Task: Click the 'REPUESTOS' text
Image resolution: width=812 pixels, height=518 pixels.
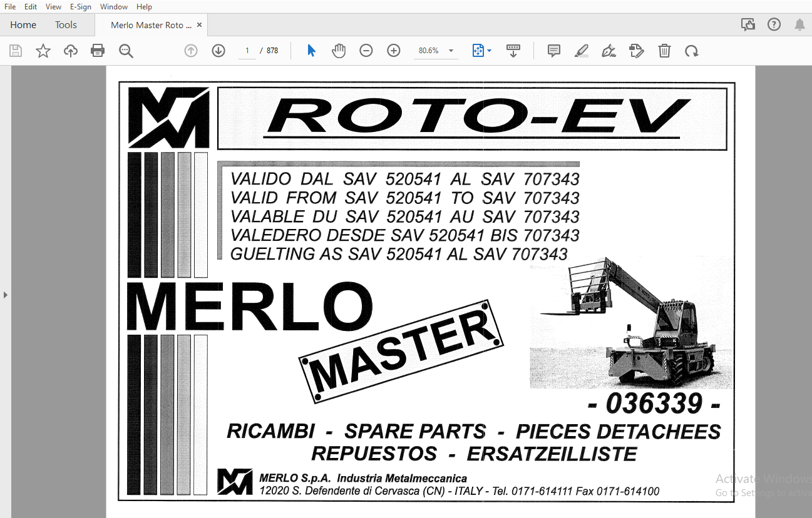Action: 374,453
